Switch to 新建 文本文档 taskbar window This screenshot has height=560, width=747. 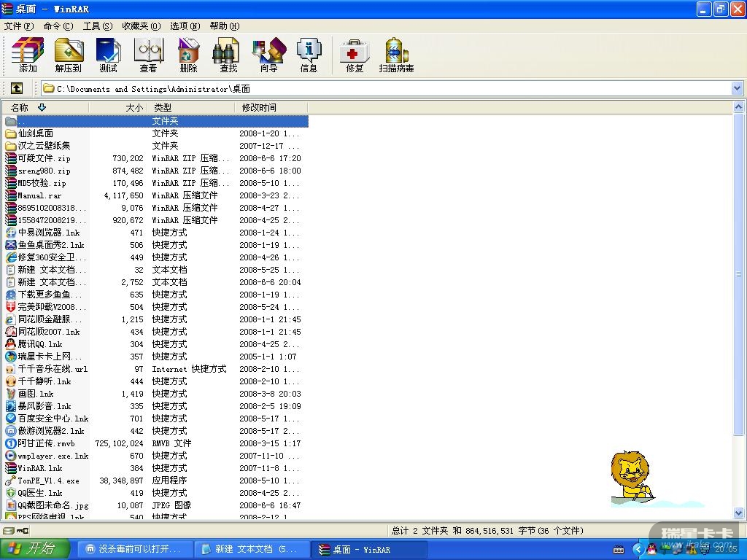(251, 549)
